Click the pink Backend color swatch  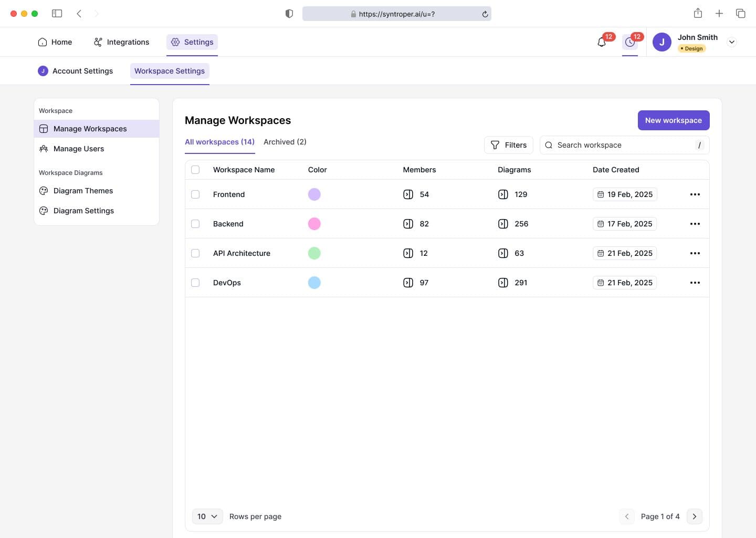click(x=314, y=224)
